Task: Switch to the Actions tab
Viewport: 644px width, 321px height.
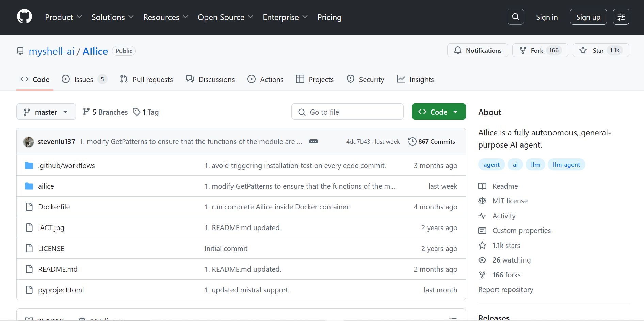Action: click(265, 79)
